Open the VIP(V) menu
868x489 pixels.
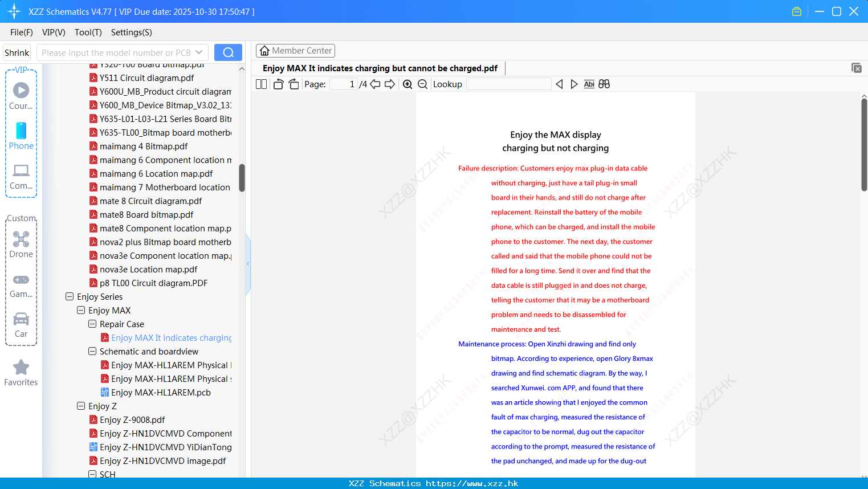[x=54, y=32]
